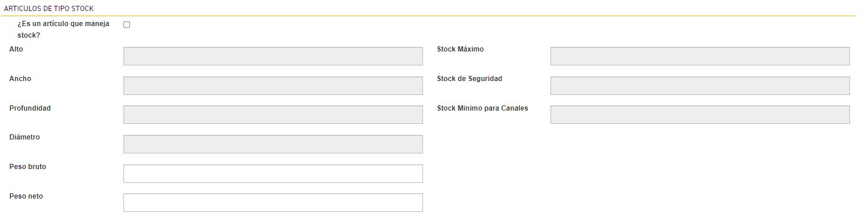The image size is (868, 220).
Task: Enable the stock-managed article checkbox
Action: point(127,24)
